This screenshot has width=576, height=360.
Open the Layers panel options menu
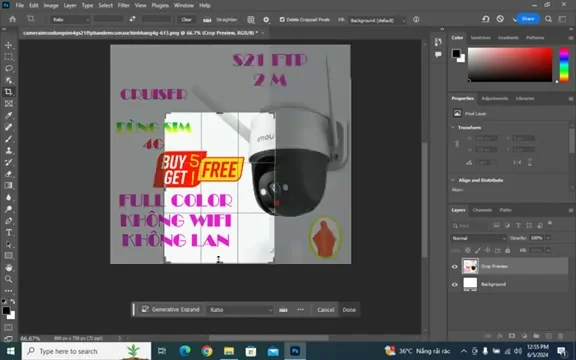pyautogui.click(x=570, y=210)
